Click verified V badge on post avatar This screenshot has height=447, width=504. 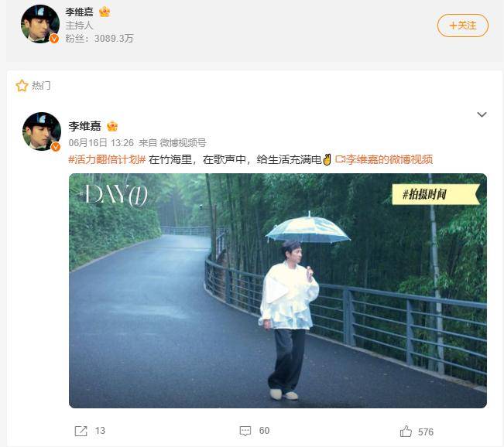[x=56, y=147]
